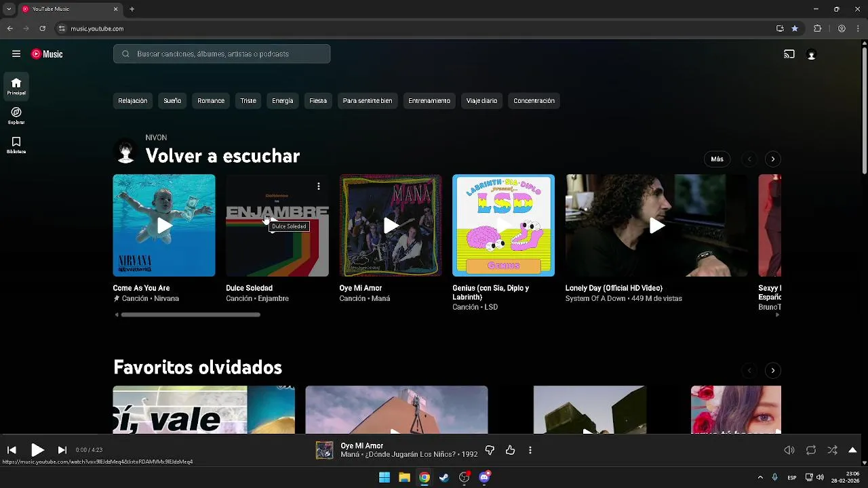Open the taskbar volume icon

click(x=820, y=478)
